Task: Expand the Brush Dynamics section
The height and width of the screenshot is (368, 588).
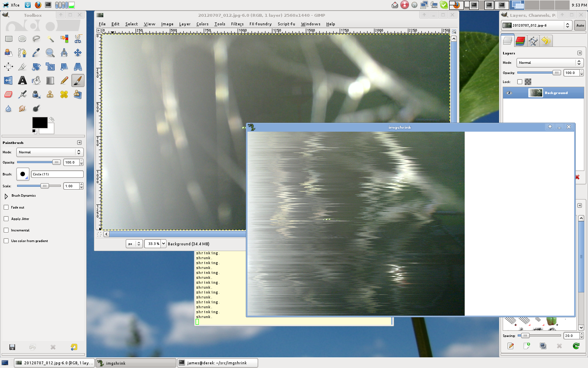Action: pyautogui.click(x=6, y=196)
